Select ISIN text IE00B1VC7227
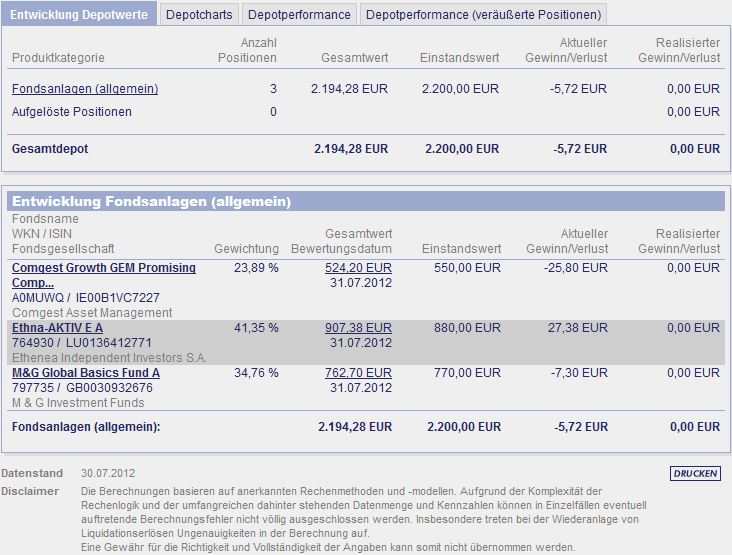The width and height of the screenshot is (732, 555). (x=118, y=297)
